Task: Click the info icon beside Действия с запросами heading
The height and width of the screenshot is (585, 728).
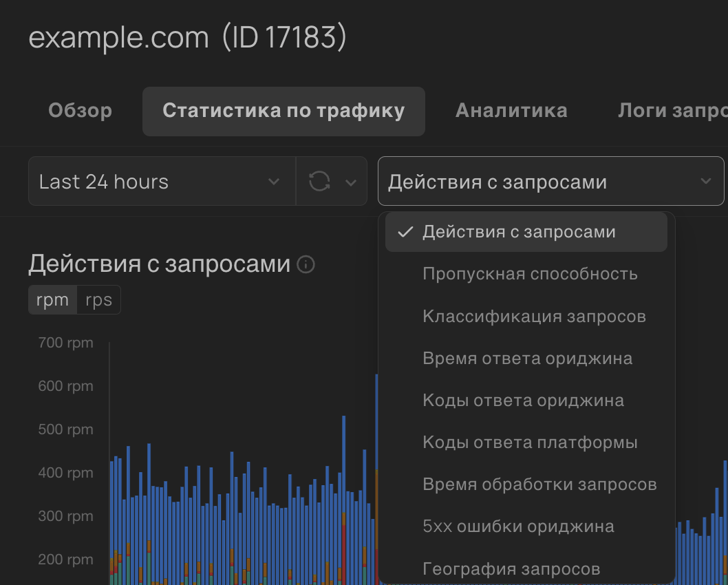Action: [x=306, y=265]
